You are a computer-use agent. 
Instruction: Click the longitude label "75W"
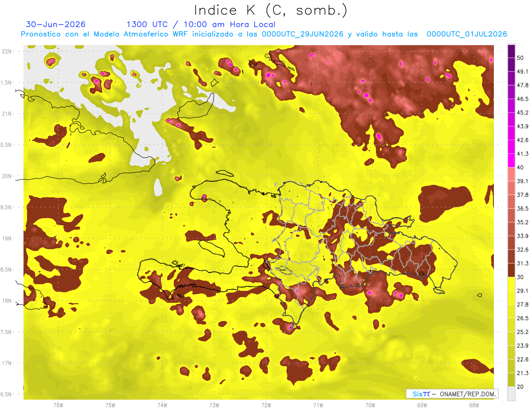(x=110, y=405)
